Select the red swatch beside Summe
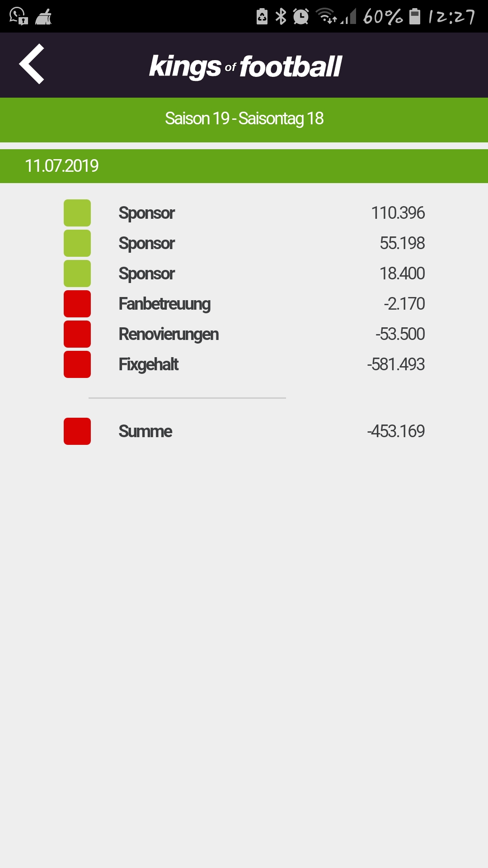Image resolution: width=488 pixels, height=868 pixels. tap(77, 431)
